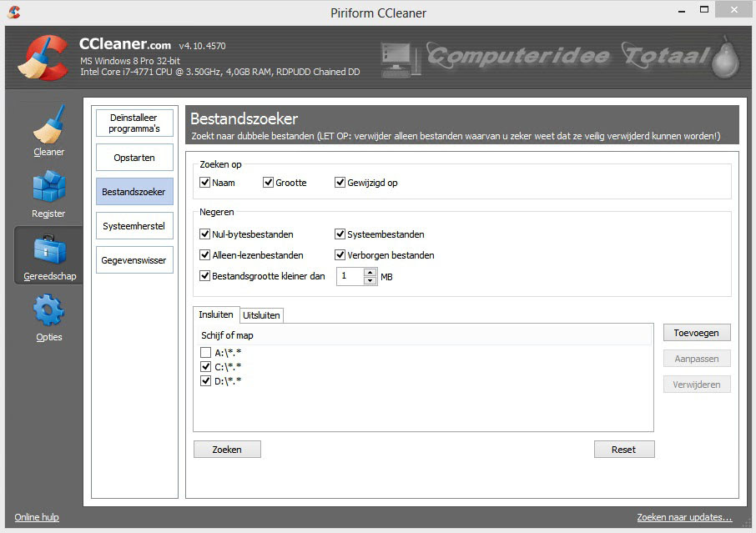756x533 pixels.
Task: Click the Toevoegen button
Action: [697, 333]
